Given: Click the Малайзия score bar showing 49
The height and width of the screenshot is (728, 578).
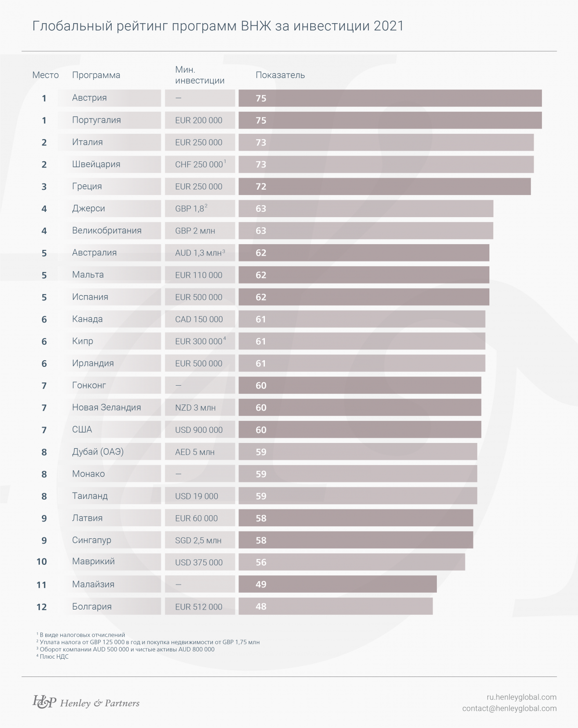Looking at the screenshot, I should point(337,584).
